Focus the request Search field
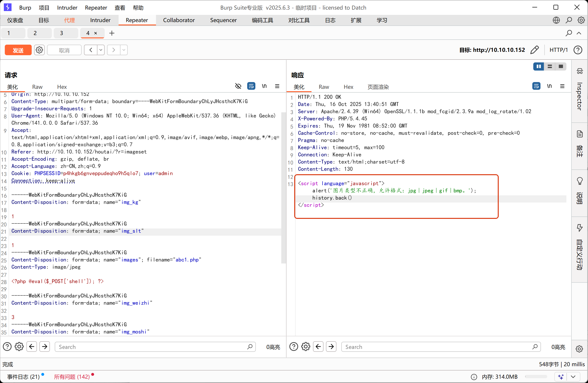Screen dimensions: 588x383 coord(155,347)
